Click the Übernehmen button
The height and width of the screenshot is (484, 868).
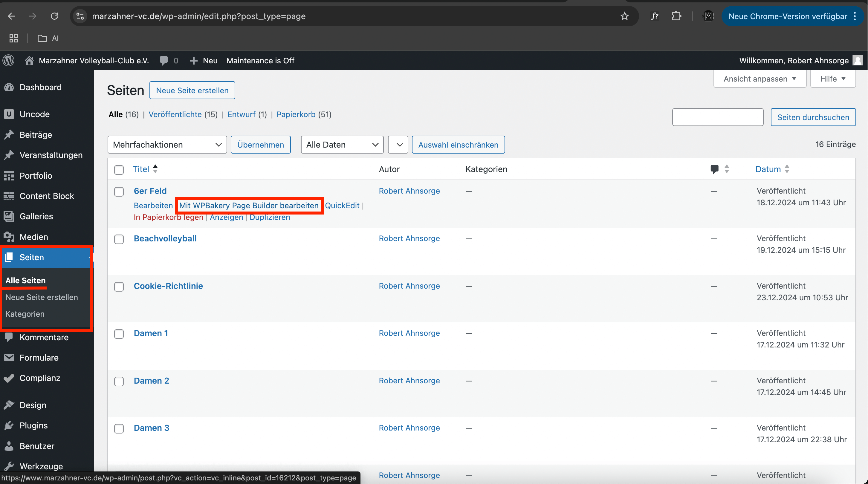coord(260,145)
